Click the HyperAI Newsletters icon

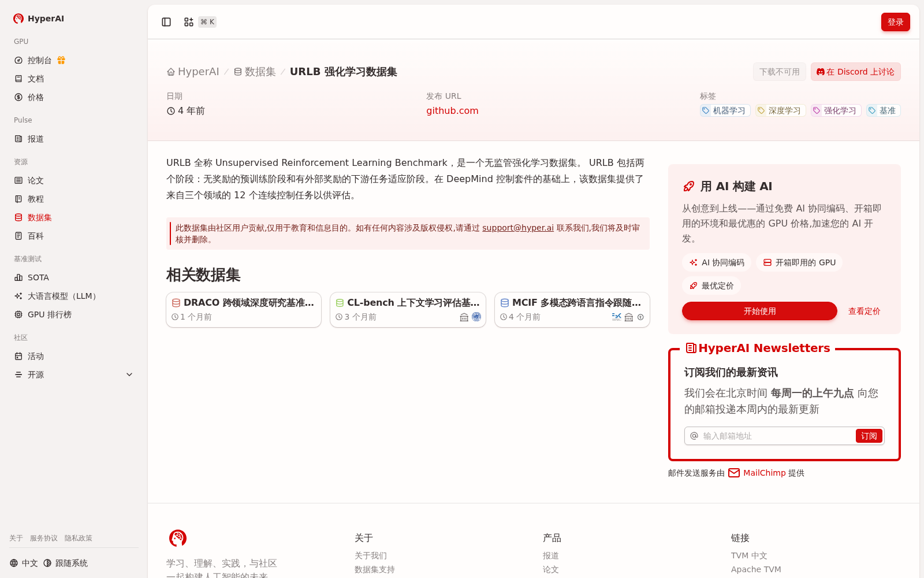(x=691, y=348)
